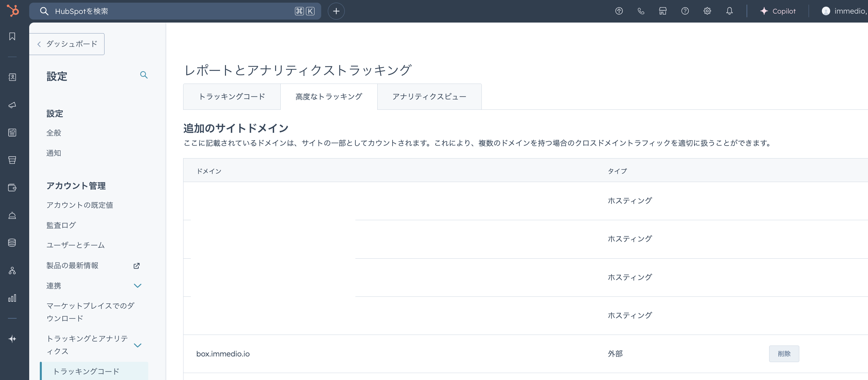Open the immedio account menu
The image size is (868, 380).
point(844,11)
